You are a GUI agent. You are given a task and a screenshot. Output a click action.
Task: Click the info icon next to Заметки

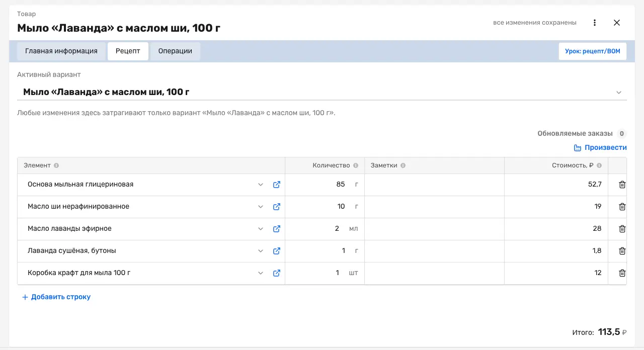click(x=403, y=165)
